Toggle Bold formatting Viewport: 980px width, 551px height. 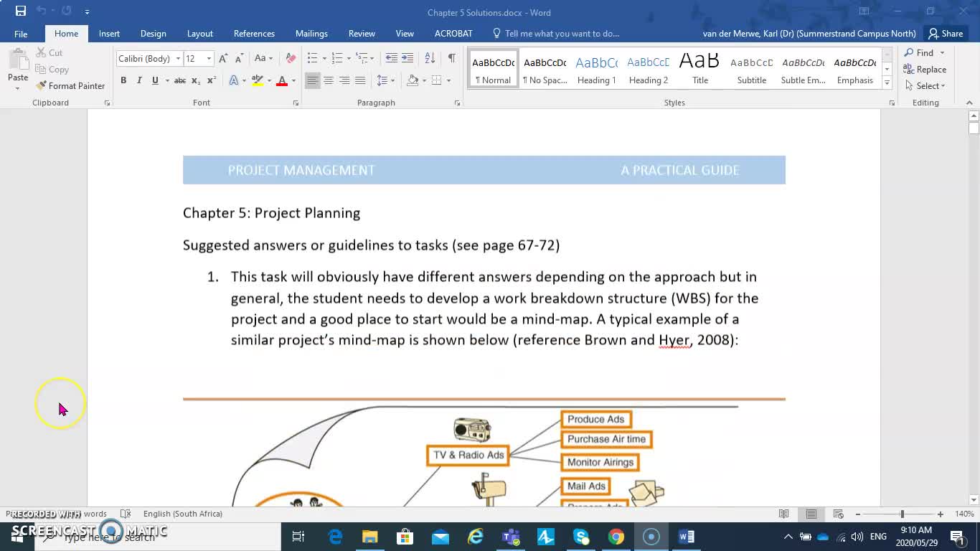[x=123, y=80]
